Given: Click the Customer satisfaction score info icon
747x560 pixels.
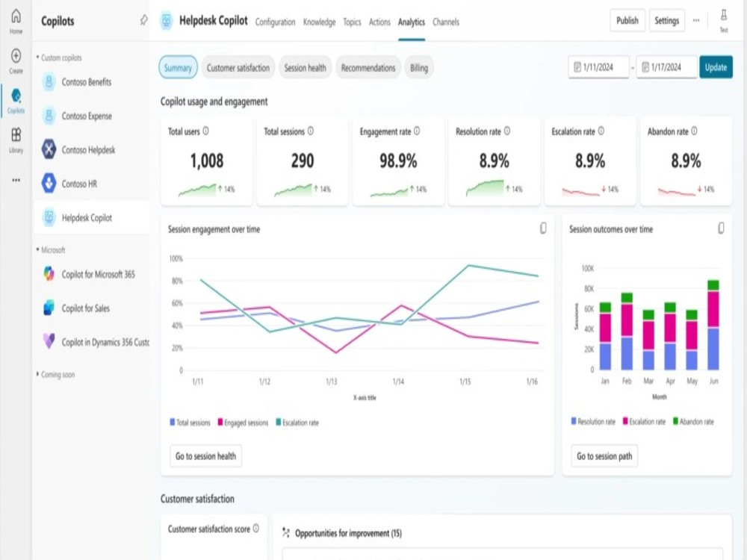Looking at the screenshot, I should tap(255, 528).
